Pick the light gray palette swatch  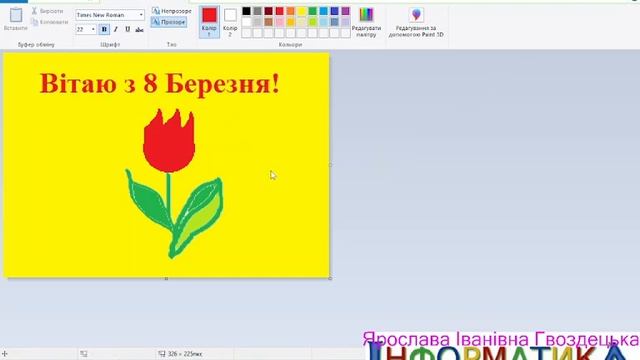[258, 22]
